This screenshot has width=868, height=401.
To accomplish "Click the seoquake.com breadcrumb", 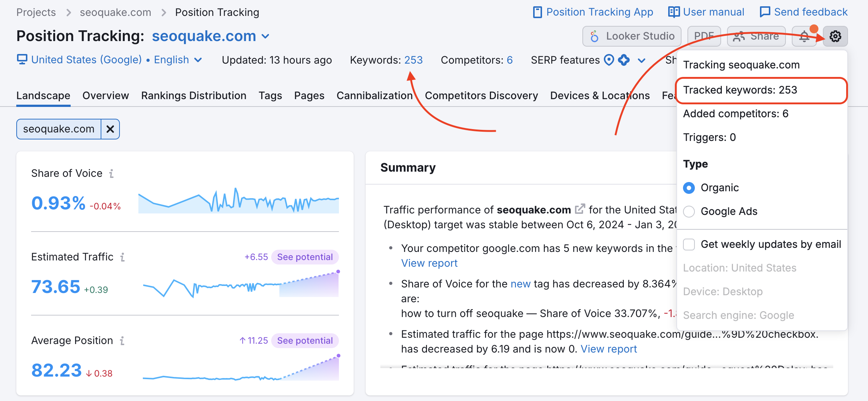I will coord(115,13).
